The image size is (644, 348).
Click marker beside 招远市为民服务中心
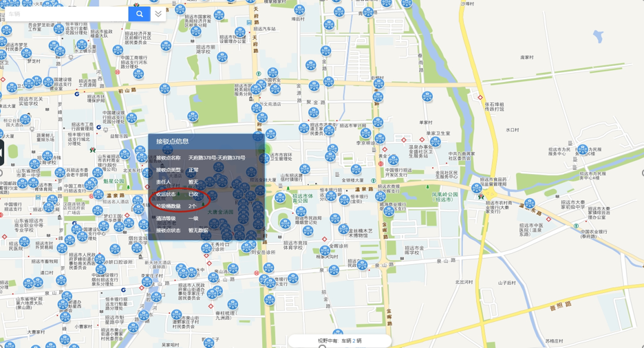pyautogui.click(x=582, y=149)
